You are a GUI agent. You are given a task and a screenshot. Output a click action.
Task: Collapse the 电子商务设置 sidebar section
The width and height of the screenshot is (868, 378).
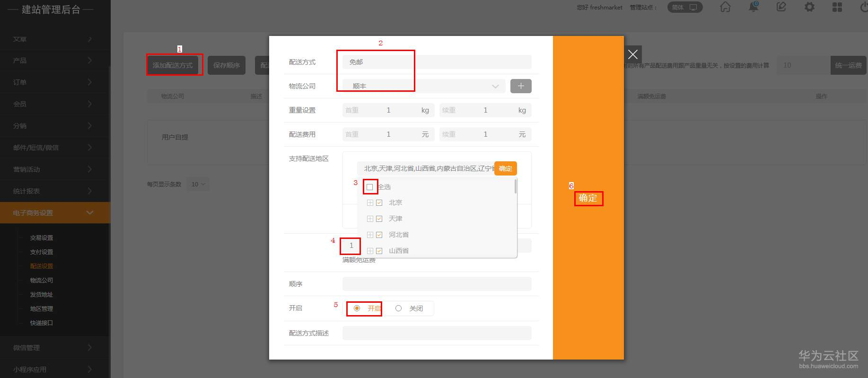click(55, 213)
